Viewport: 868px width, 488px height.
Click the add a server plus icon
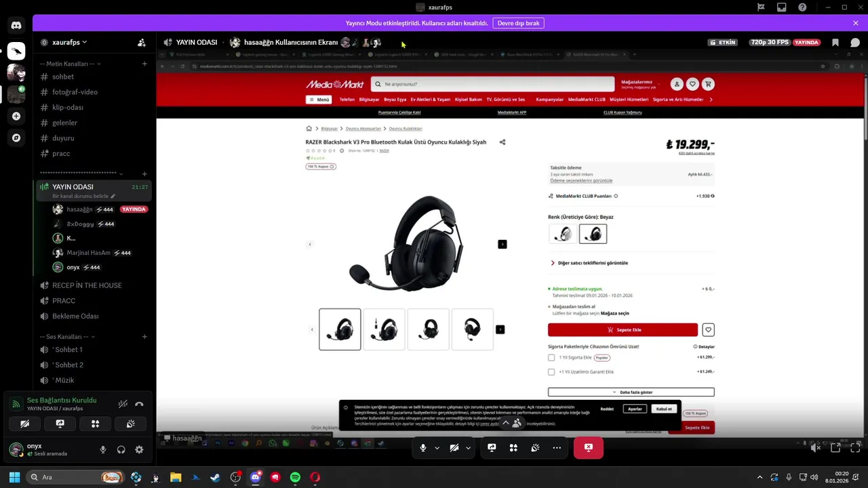coord(16,116)
